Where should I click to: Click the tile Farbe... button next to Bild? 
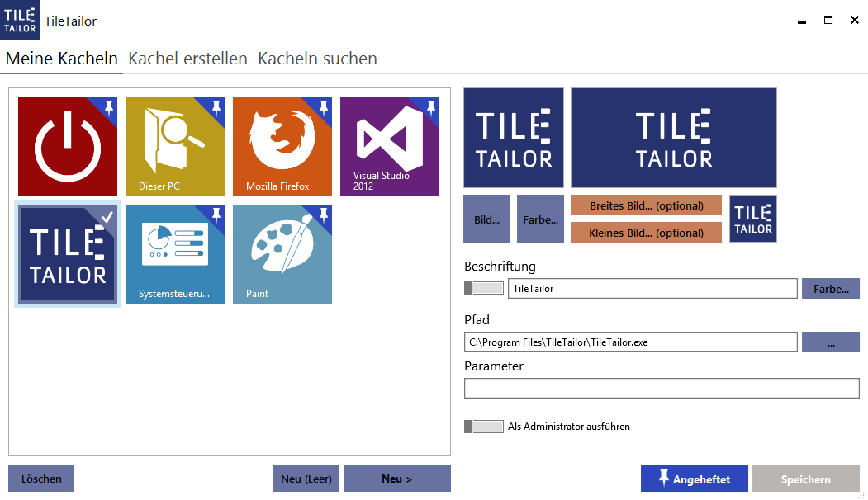[540, 219]
